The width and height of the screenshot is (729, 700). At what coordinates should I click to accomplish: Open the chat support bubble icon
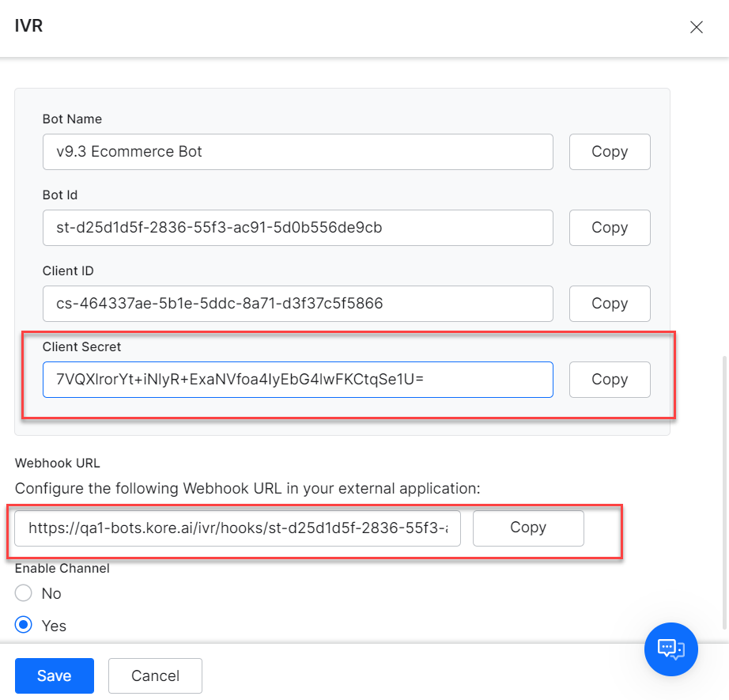pyautogui.click(x=670, y=649)
